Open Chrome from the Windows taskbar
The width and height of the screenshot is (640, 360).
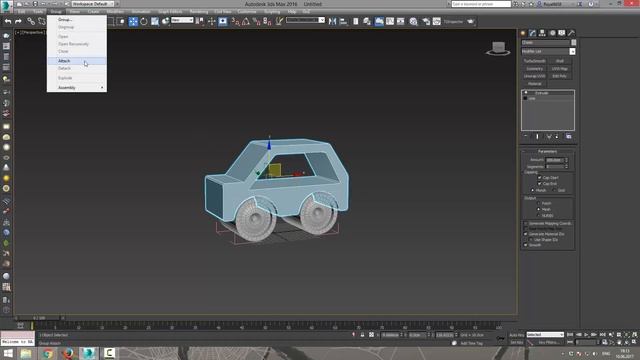[47, 353]
